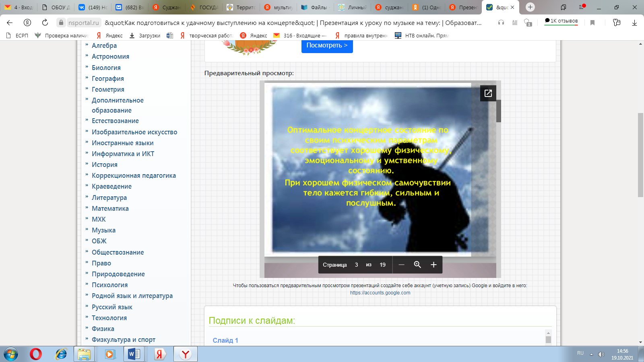
Task: Launch Opera from the taskbar
Action: [36, 354]
